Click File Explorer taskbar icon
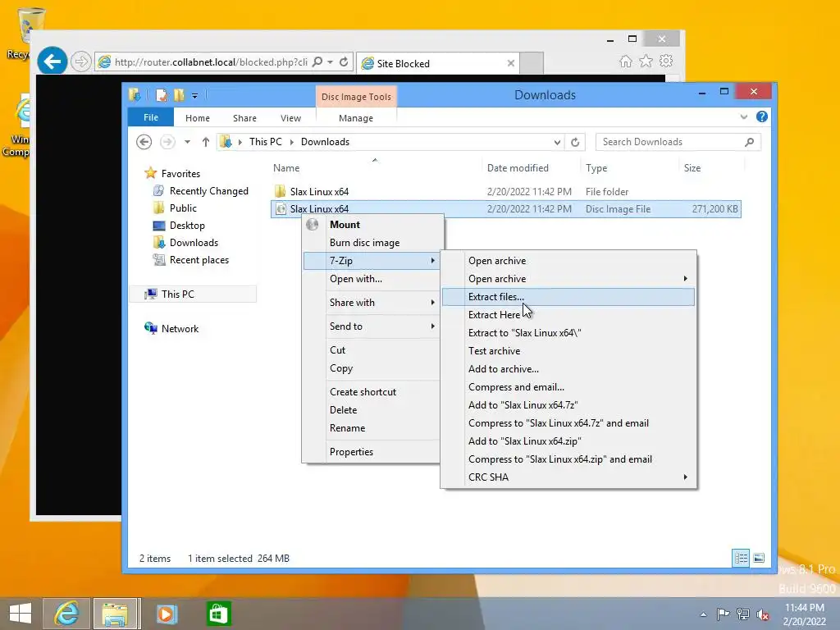This screenshot has width=840, height=630. pyautogui.click(x=116, y=614)
